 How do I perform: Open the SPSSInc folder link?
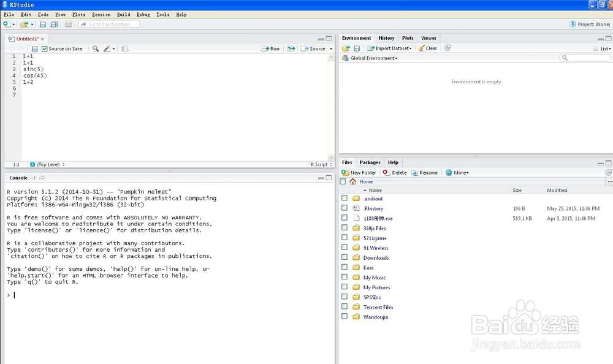click(372, 297)
